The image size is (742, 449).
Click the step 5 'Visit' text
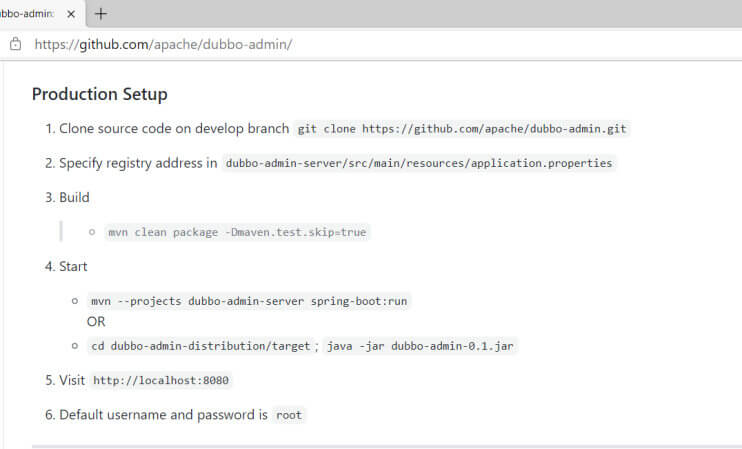[x=72, y=380]
